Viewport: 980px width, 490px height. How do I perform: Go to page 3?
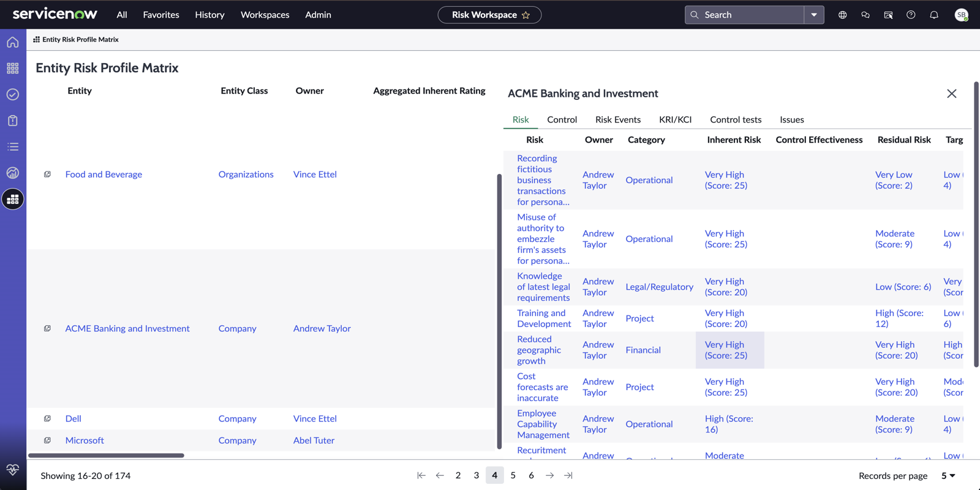pyautogui.click(x=477, y=475)
